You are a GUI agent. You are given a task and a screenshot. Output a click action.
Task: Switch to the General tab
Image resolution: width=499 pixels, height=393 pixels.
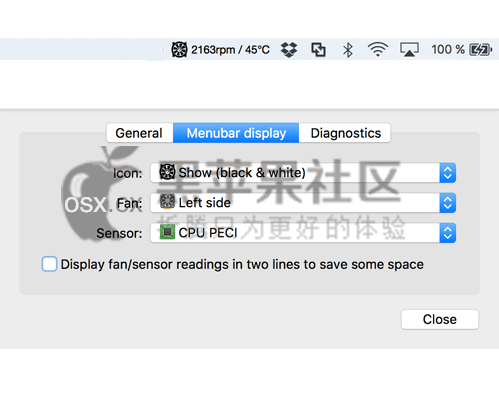click(x=140, y=133)
